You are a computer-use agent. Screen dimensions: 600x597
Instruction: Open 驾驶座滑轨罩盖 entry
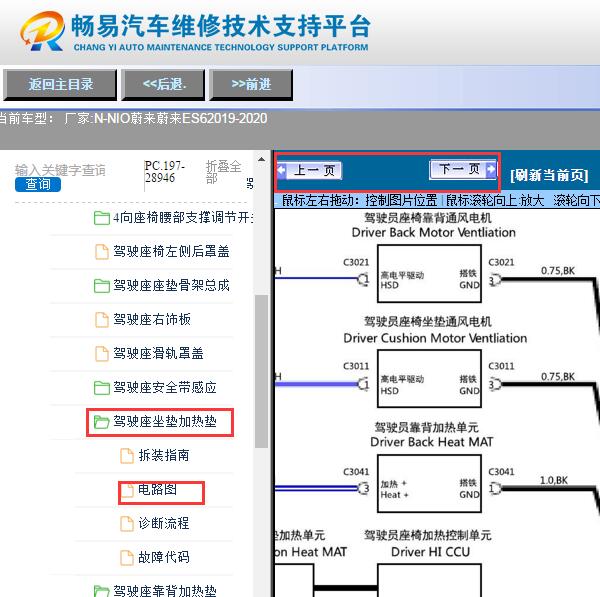(158, 353)
